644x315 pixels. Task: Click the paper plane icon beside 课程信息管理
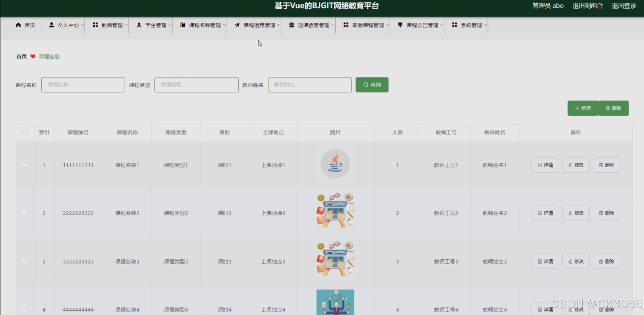click(237, 25)
